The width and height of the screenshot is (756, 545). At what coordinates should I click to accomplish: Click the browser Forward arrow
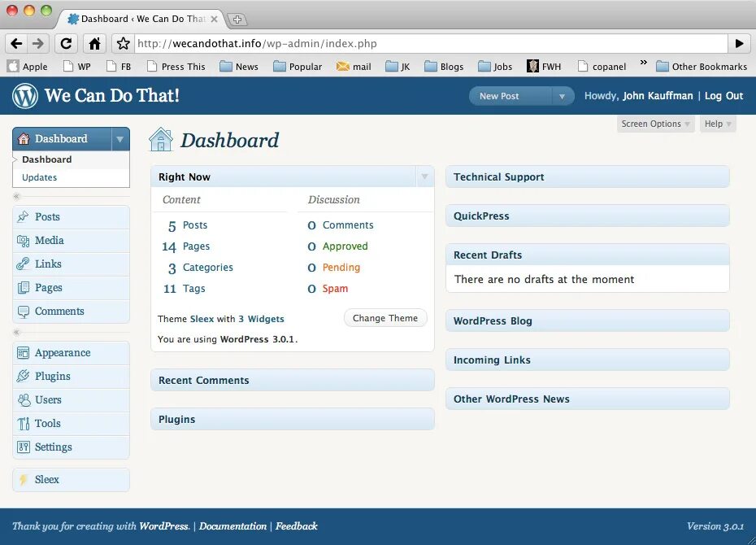(38, 44)
